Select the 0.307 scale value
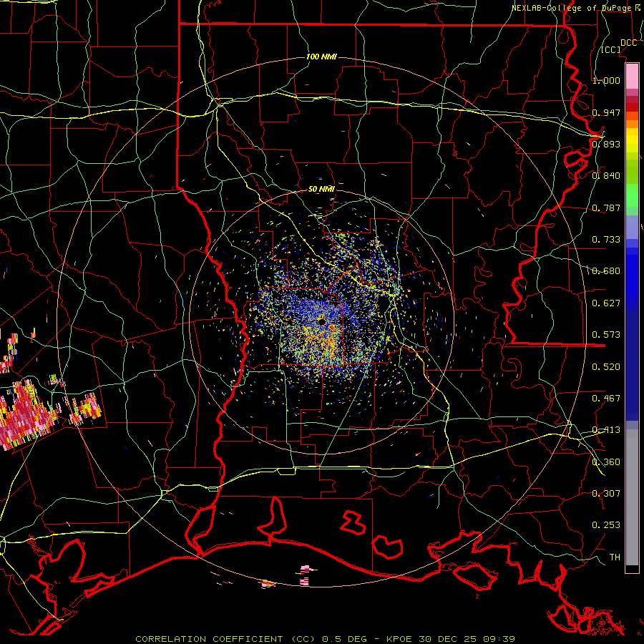The image size is (644, 644). (606, 494)
